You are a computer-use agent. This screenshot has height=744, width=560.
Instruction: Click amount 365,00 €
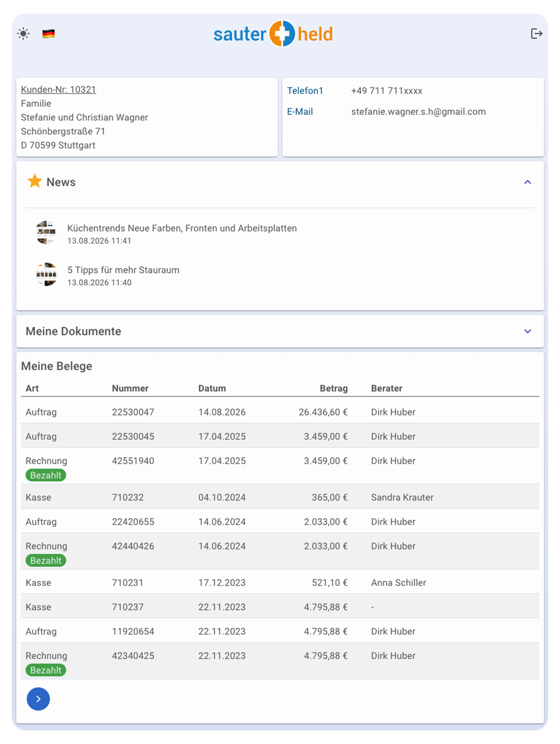(330, 497)
